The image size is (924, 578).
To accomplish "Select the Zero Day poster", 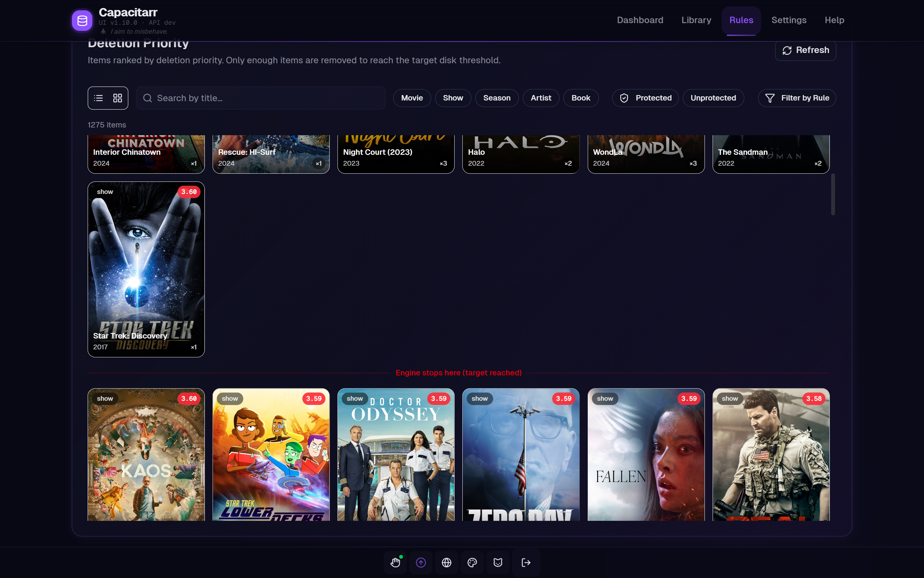I will click(x=521, y=454).
